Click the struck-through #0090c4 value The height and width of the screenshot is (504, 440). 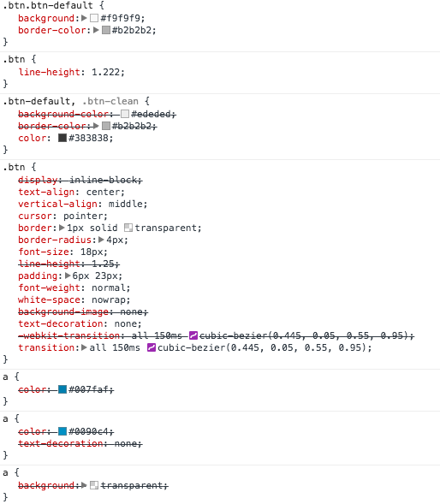click(88, 431)
